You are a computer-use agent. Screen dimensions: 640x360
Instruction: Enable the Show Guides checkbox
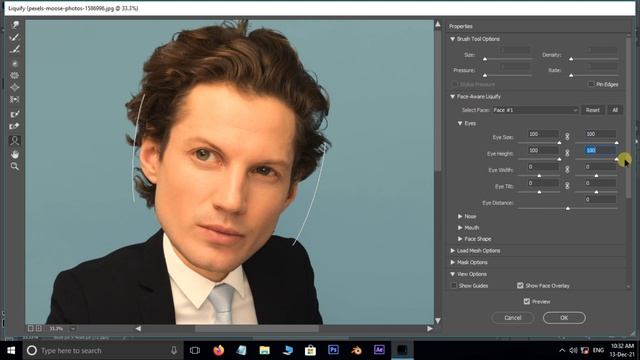(454, 286)
